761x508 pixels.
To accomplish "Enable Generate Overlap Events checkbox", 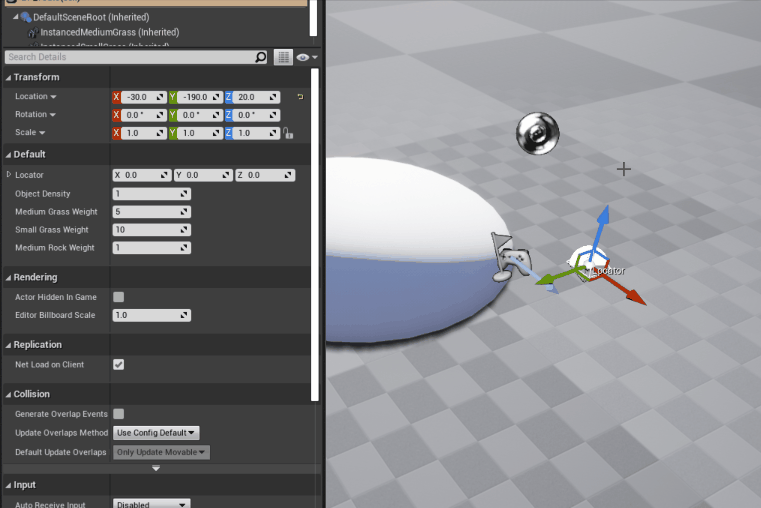I will (x=118, y=414).
